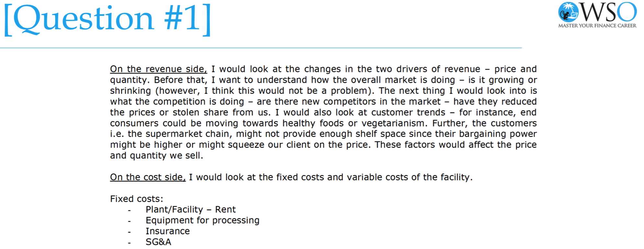Click the "Master Your Finance Career" tagline

pos(597,26)
